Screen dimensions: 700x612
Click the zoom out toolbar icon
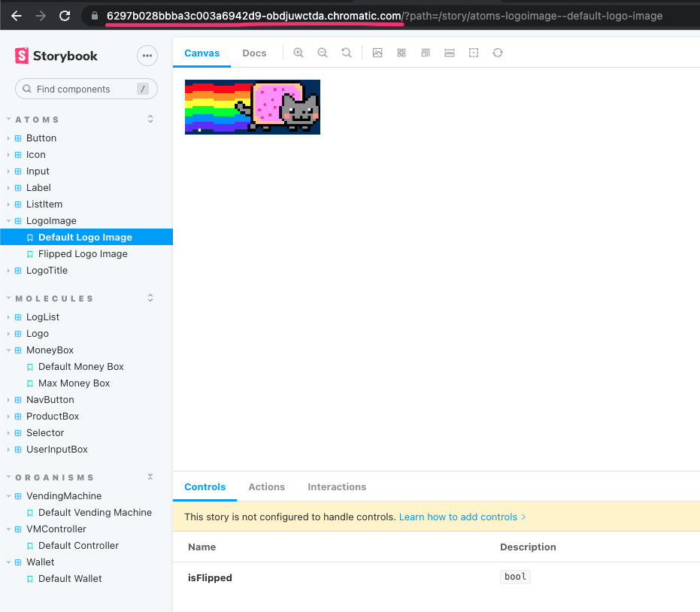(323, 53)
